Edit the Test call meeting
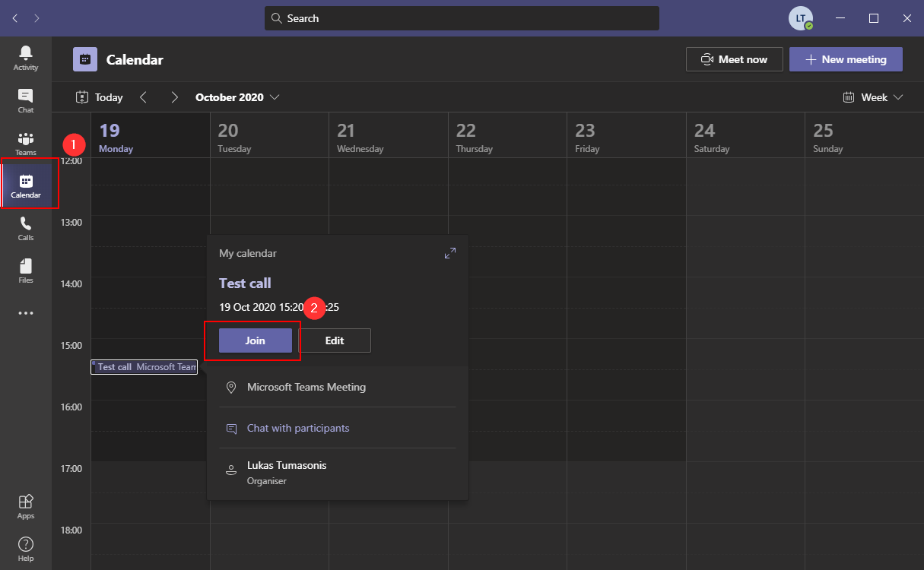The height and width of the screenshot is (570, 924). pos(335,340)
